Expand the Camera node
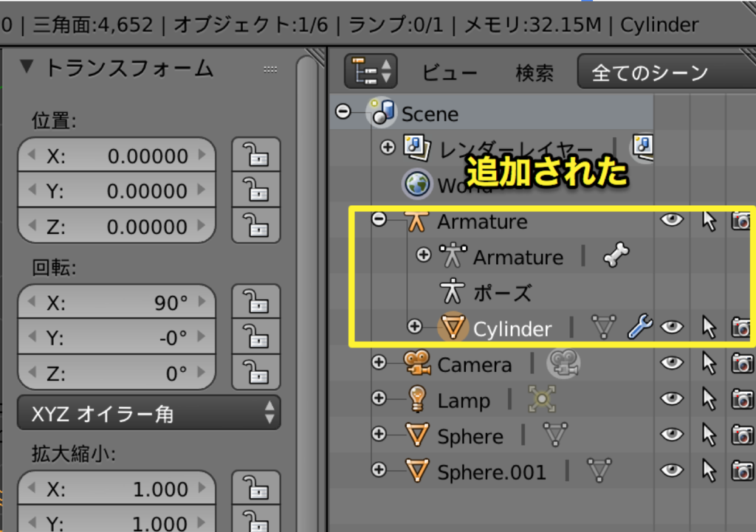This screenshot has height=532, width=756. pyautogui.click(x=379, y=362)
